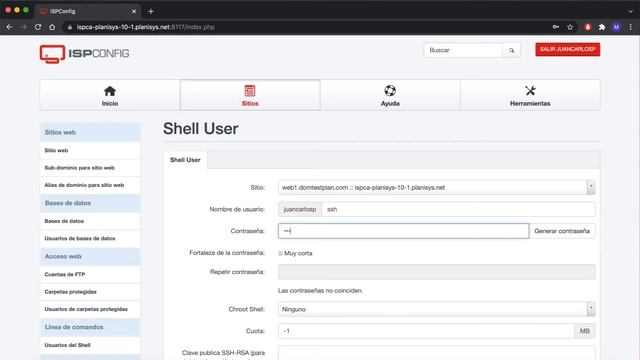Click the site lock icon in address bar

tap(70, 27)
